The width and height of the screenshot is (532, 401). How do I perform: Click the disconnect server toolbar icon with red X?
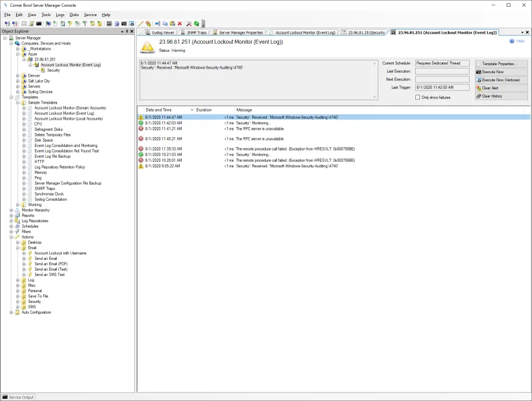(x=15, y=24)
